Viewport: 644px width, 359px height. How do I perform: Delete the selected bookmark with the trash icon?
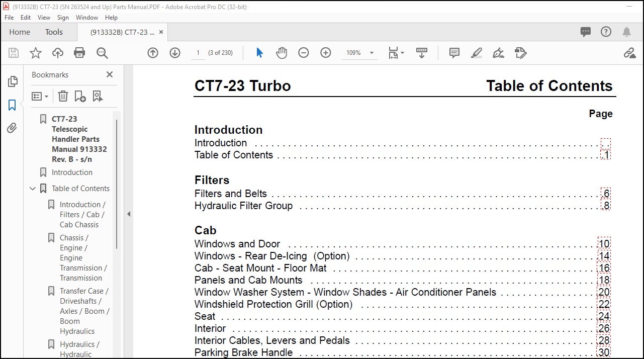coord(63,96)
